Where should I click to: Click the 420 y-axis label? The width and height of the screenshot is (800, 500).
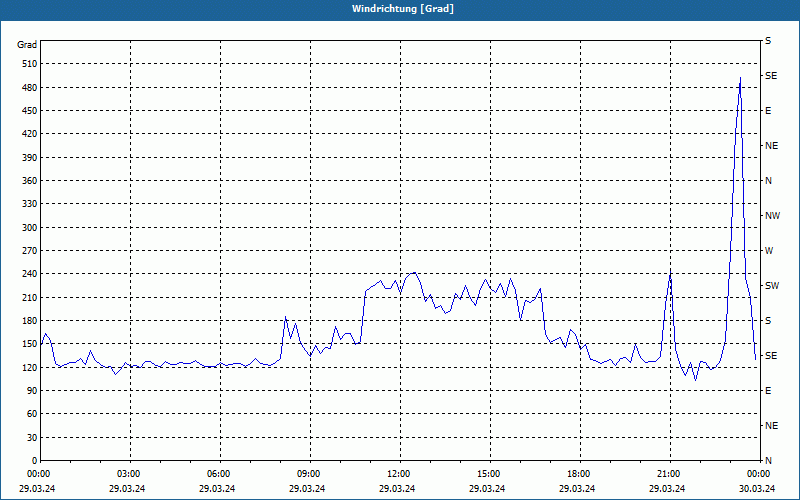coord(30,134)
